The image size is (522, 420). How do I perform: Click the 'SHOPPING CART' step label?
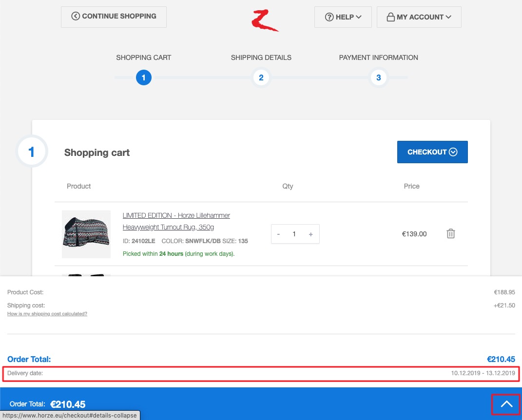tap(143, 57)
